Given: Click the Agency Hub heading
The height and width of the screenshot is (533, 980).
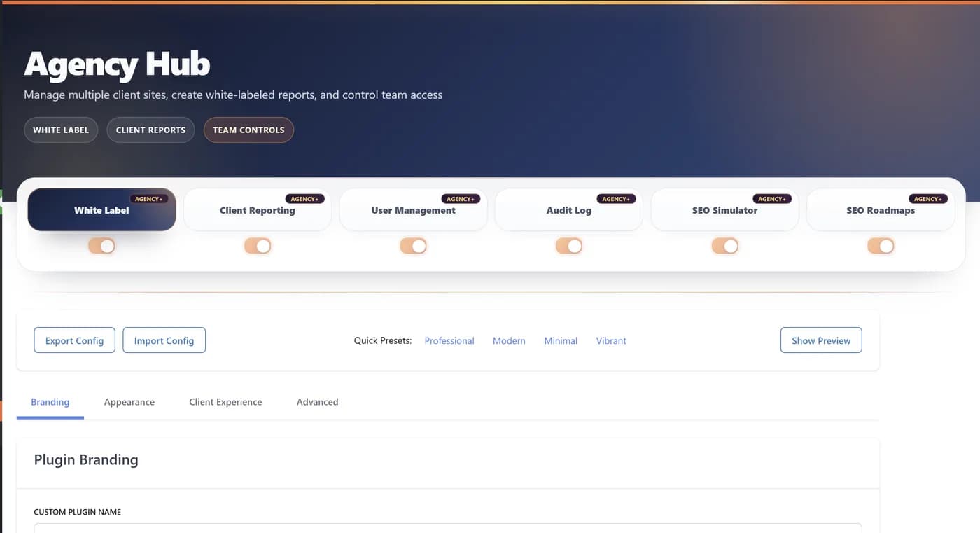Looking at the screenshot, I should (117, 64).
